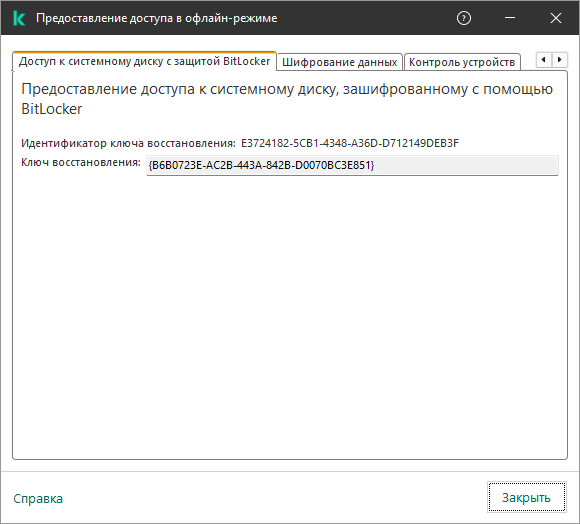580x524 pixels.
Task: Click the Kaspersky logo icon in title bar
Action: point(19,18)
